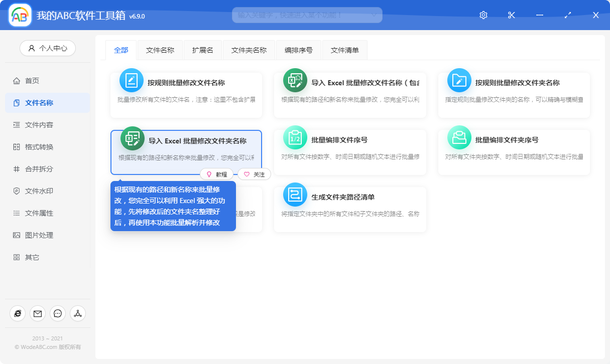Open 个人中心
Image resolution: width=610 pixels, height=364 pixels.
coord(47,48)
